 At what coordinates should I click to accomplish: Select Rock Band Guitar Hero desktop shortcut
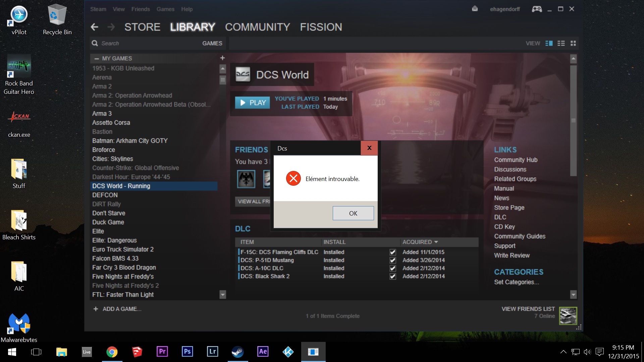click(19, 74)
